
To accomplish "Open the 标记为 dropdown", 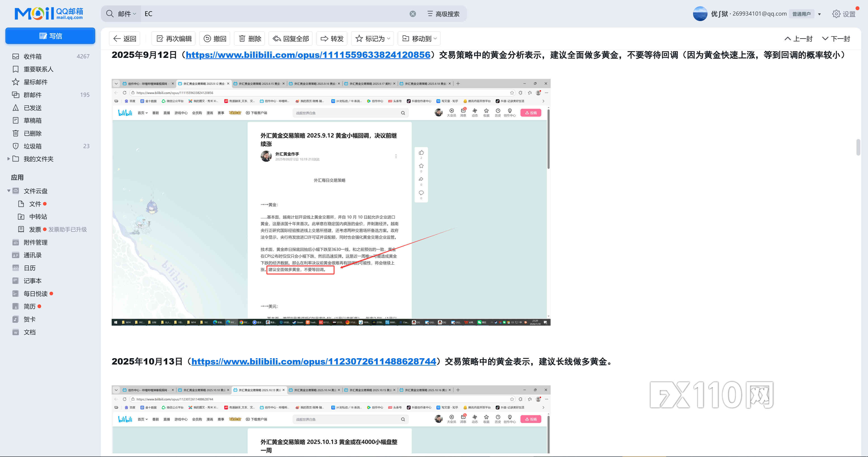I will [x=373, y=38].
